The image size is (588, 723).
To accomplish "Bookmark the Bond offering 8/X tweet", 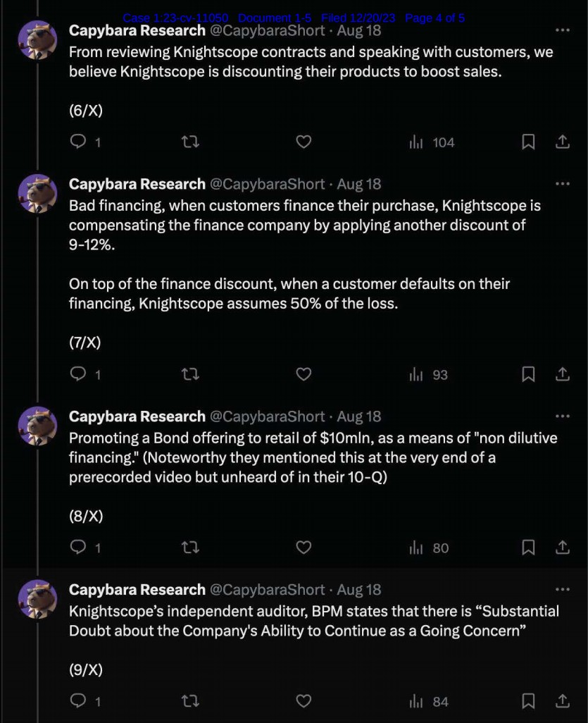I will (528, 548).
